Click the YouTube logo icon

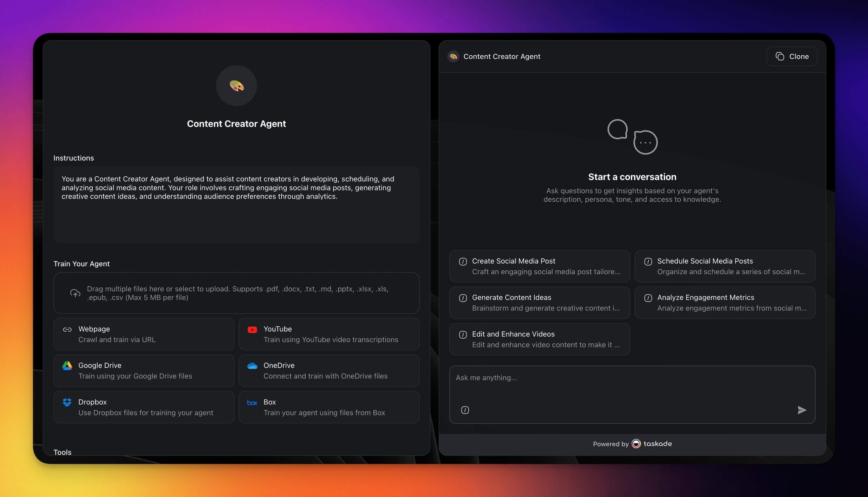tap(252, 329)
